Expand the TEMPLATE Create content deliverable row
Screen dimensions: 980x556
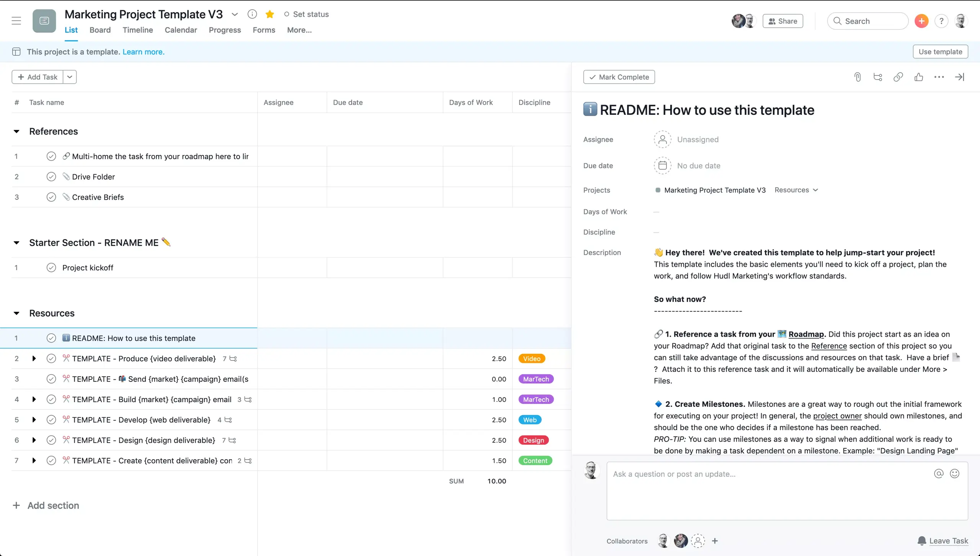(x=34, y=460)
